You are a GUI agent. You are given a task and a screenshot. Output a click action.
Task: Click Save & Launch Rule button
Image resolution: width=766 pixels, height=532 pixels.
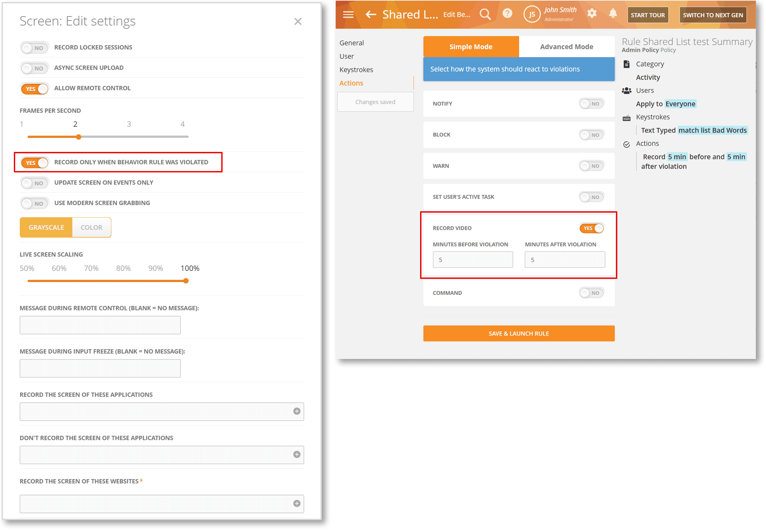(519, 334)
